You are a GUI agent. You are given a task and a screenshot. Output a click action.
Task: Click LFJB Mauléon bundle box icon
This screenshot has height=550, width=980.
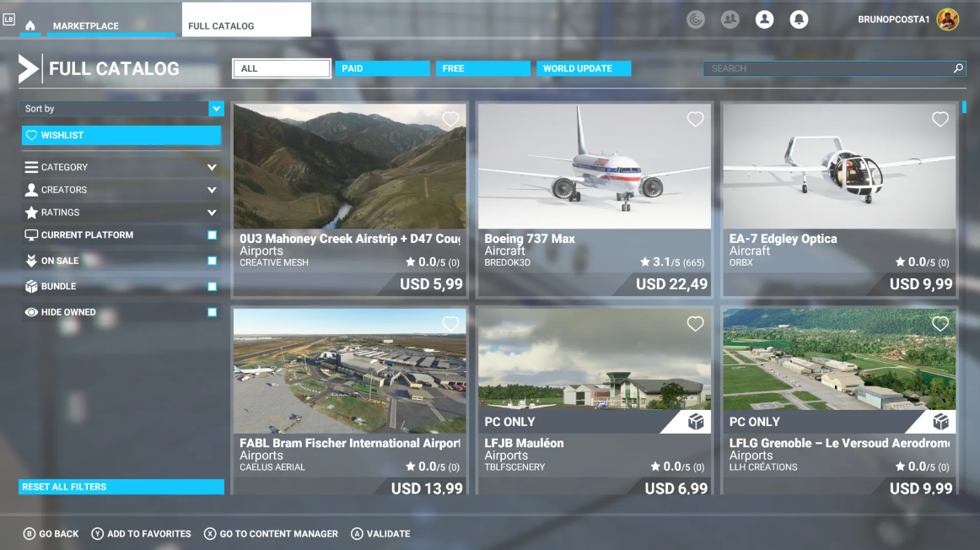(696, 423)
